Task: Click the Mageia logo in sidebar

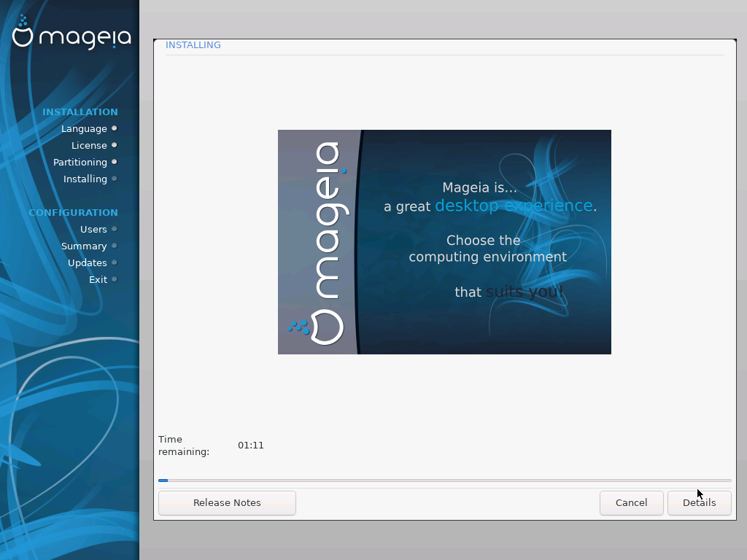Action: (71, 32)
